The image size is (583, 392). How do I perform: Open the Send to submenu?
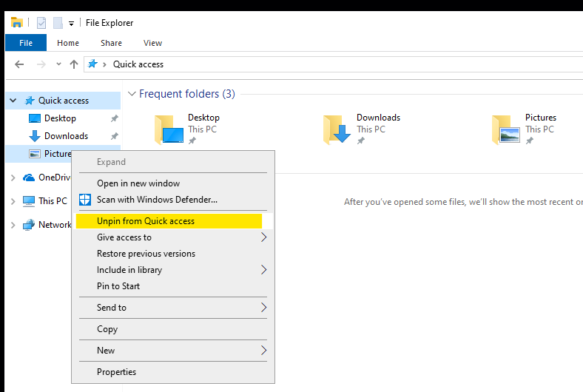[x=173, y=307]
